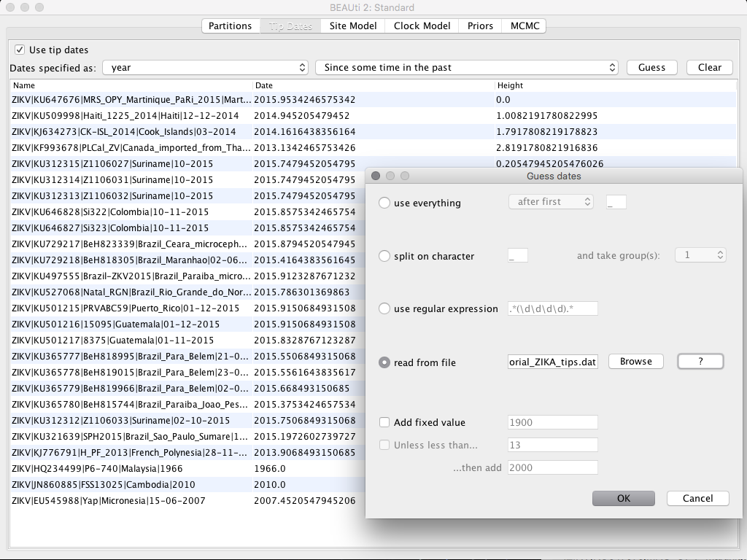Switch to the Priors tab

click(480, 26)
